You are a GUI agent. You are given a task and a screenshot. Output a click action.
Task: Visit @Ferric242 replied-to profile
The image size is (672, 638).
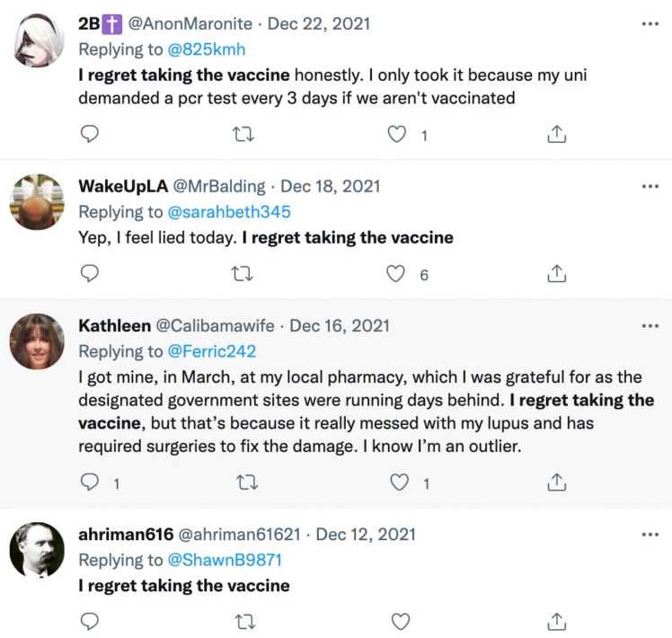pos(212,351)
